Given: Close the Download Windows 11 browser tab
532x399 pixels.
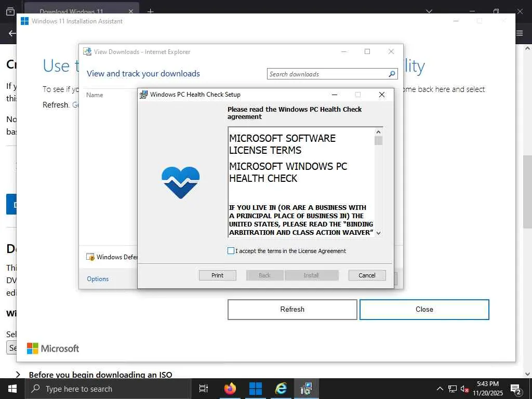Looking at the screenshot, I should pyautogui.click(x=130, y=11).
